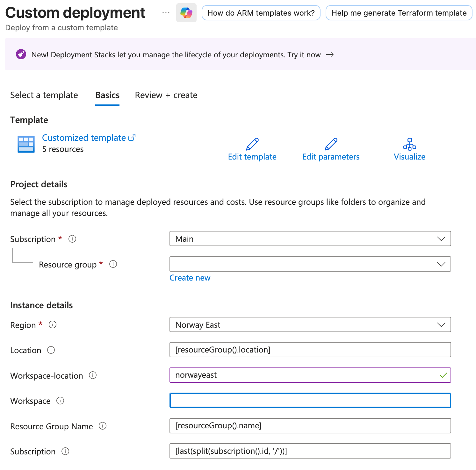Open the empty Resource group dropdown
Viewport: 476px width, 470px height.
click(x=310, y=264)
